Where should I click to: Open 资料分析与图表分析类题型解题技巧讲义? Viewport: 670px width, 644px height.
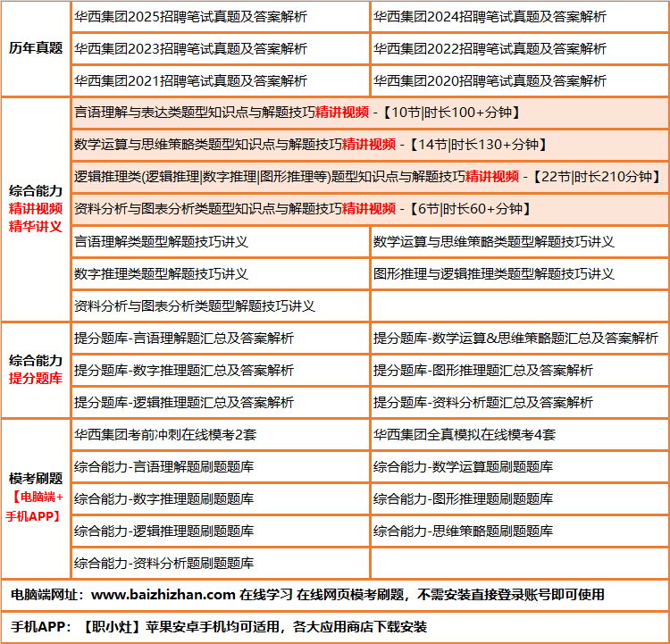(x=221, y=306)
